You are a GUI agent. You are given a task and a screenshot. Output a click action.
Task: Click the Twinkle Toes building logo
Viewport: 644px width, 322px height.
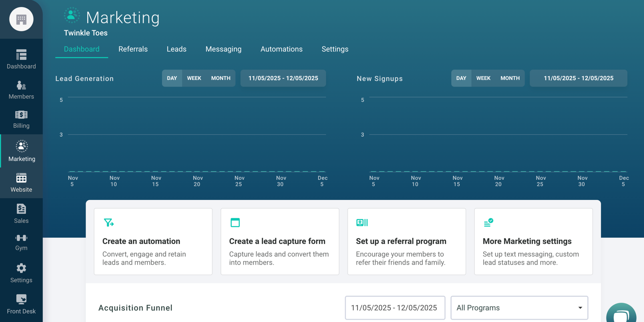coord(21,19)
